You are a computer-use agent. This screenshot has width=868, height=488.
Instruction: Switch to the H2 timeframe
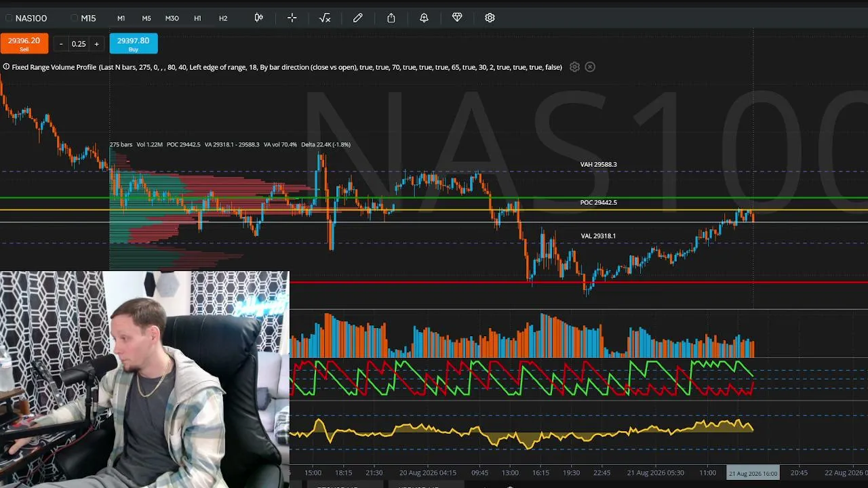(223, 18)
